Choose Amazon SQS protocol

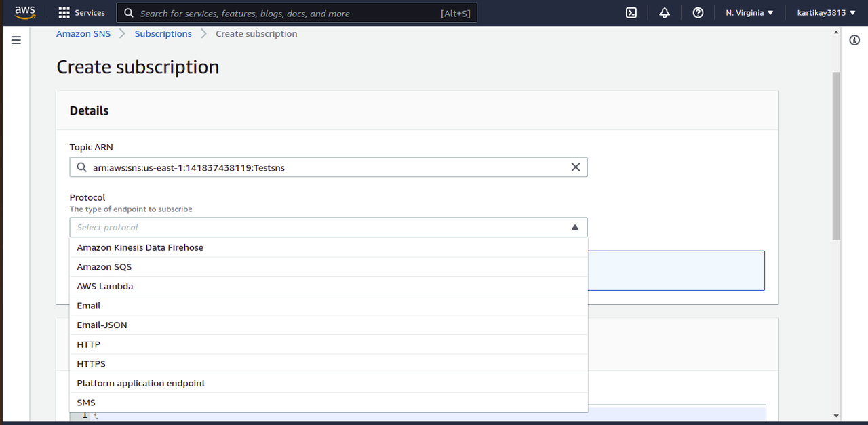(328, 267)
